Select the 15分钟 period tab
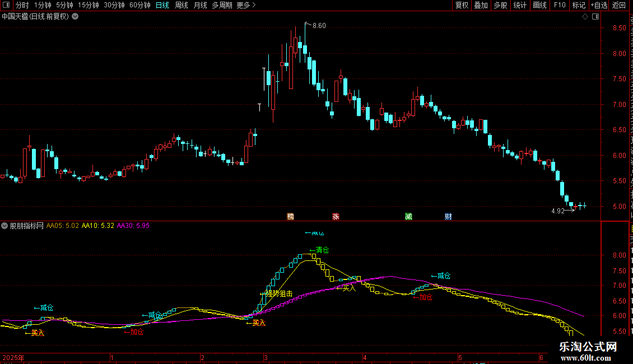Viewport: 633px width, 364px height. (x=89, y=5)
